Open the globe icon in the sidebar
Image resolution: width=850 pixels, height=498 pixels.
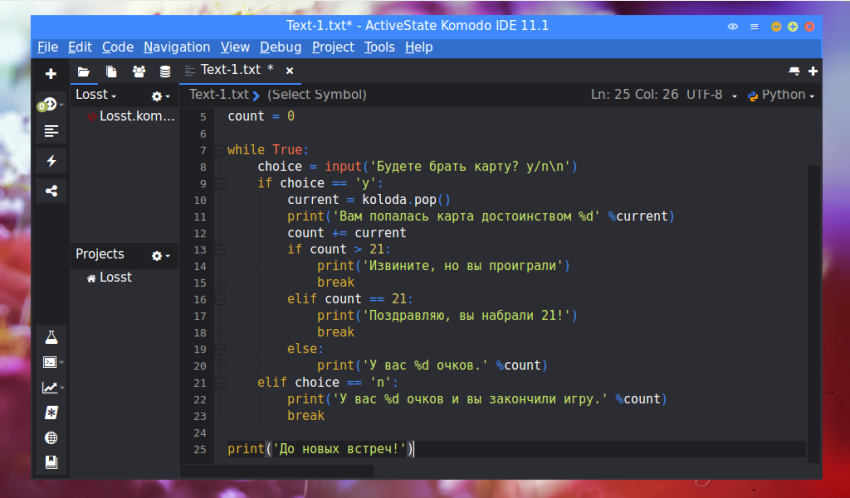(51, 438)
